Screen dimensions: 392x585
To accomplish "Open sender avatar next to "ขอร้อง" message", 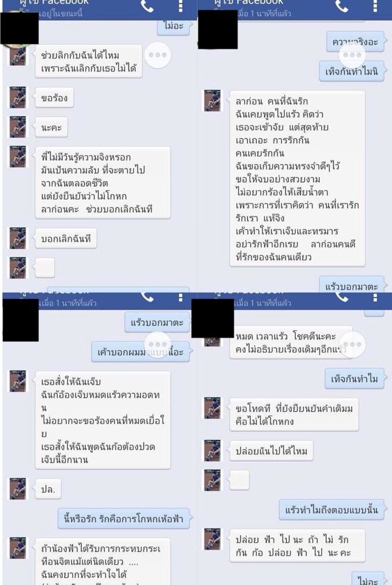I will 18,97.
